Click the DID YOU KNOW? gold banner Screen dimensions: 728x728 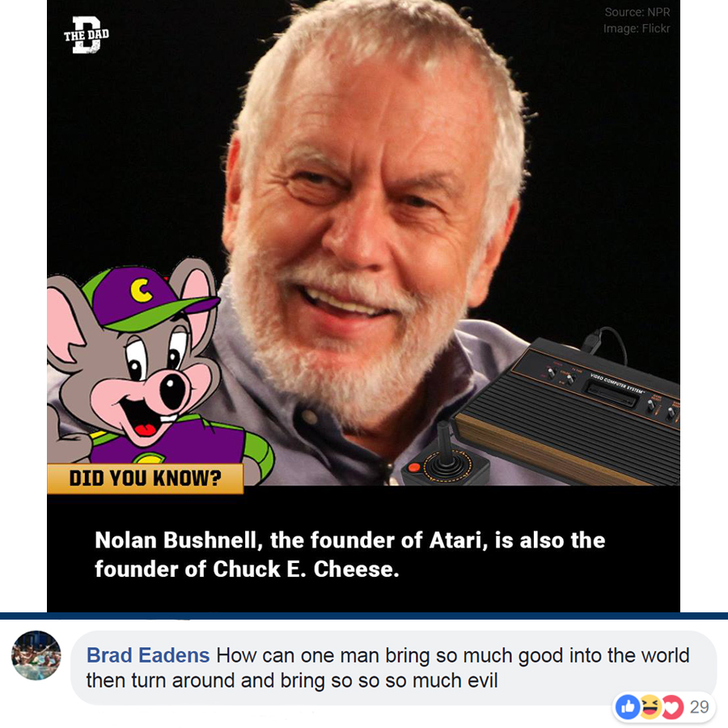click(x=146, y=478)
